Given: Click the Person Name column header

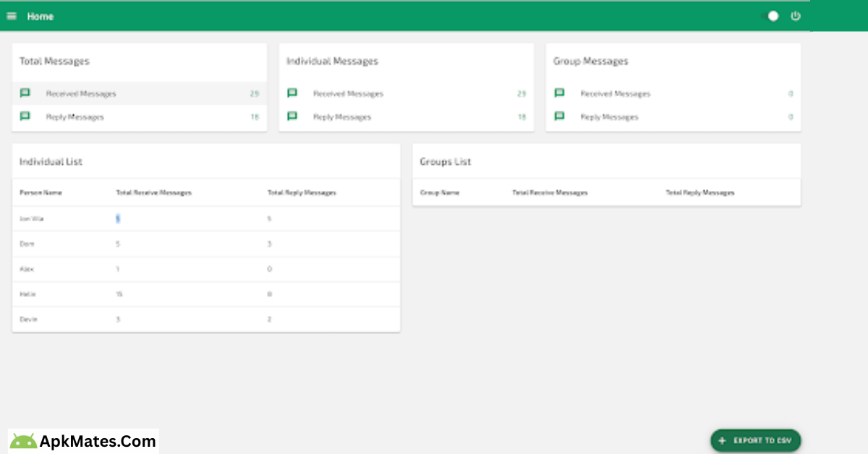Looking at the screenshot, I should tap(40, 192).
